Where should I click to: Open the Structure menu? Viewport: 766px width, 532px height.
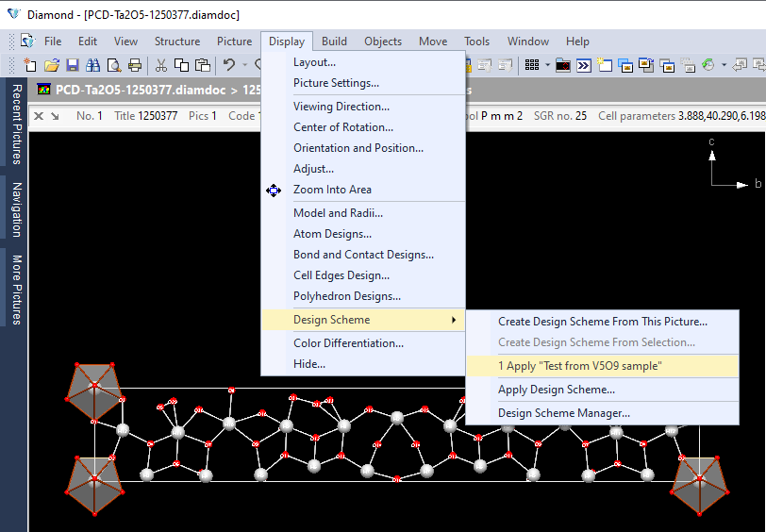click(177, 42)
